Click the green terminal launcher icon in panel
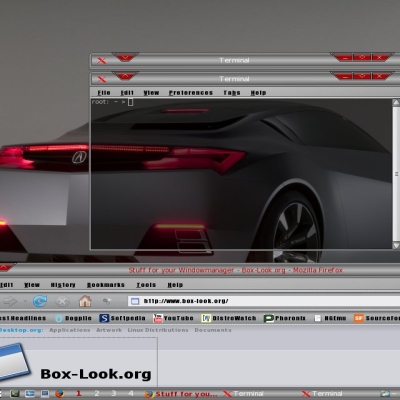Viewport: 400px width, 400px height. pyautogui.click(x=15, y=394)
